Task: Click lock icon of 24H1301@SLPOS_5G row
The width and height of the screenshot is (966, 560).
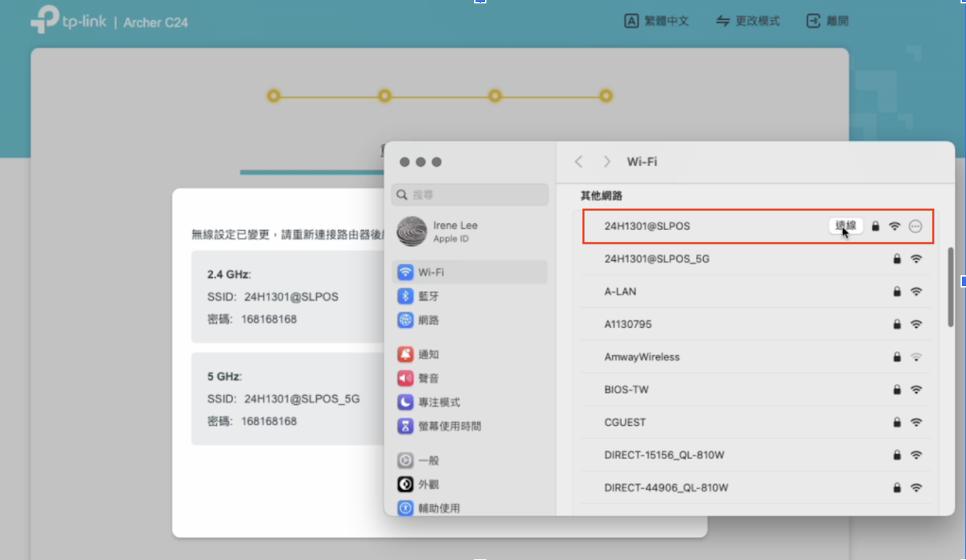Action: click(x=897, y=259)
